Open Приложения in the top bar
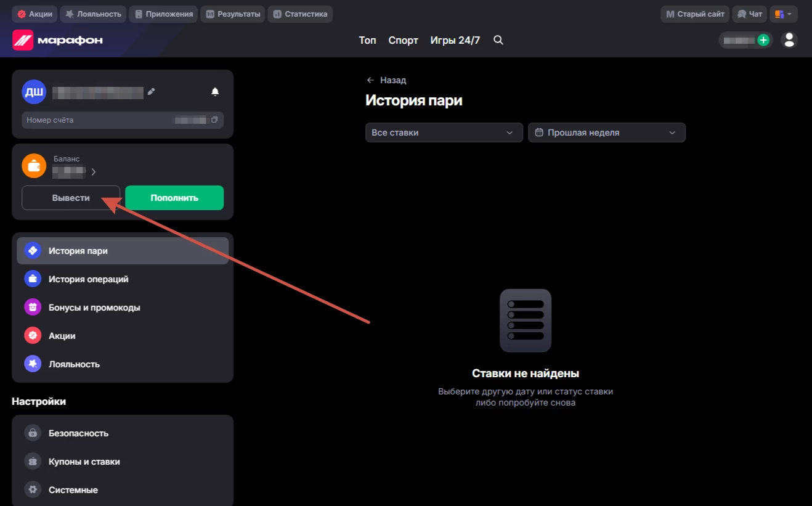812x506 pixels. click(163, 14)
